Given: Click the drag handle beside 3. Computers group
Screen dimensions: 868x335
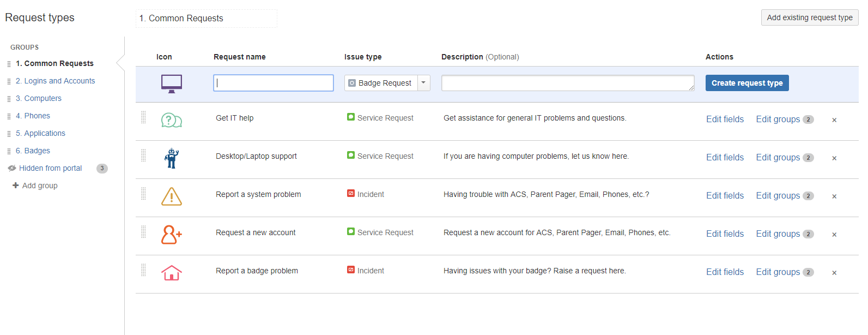Looking at the screenshot, I should click(x=9, y=99).
